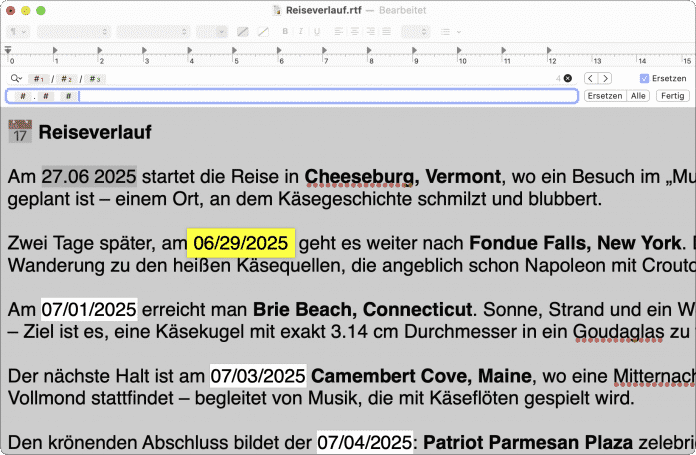This screenshot has height=455, width=696.
Task: Align text left
Action: point(339,32)
